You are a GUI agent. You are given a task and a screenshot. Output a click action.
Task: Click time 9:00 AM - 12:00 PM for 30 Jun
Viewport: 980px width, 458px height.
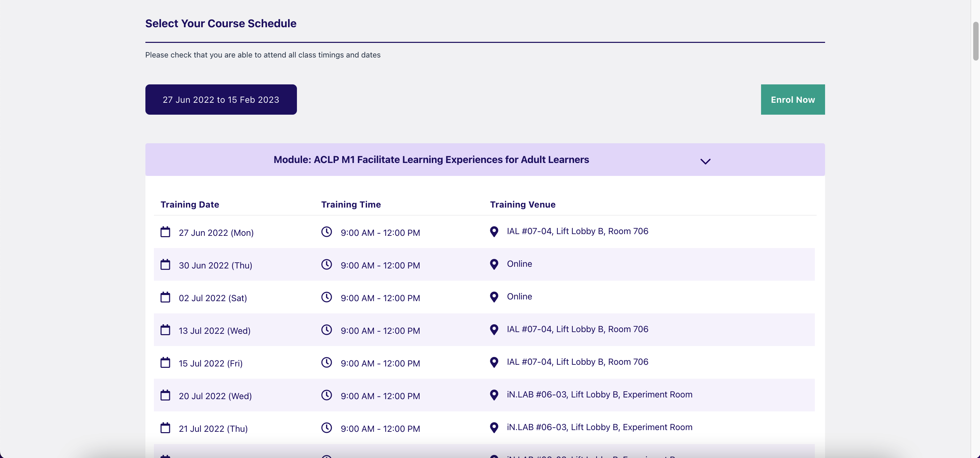380,265
